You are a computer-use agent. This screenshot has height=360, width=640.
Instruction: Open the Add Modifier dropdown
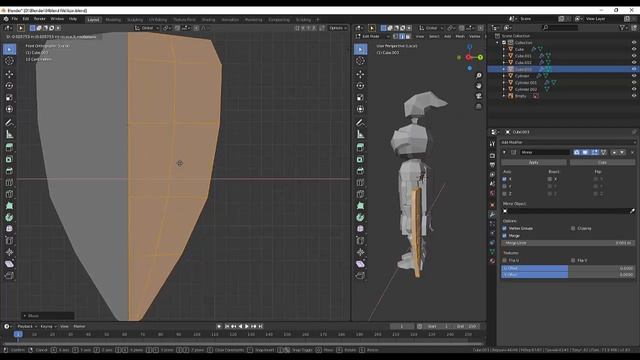568,142
